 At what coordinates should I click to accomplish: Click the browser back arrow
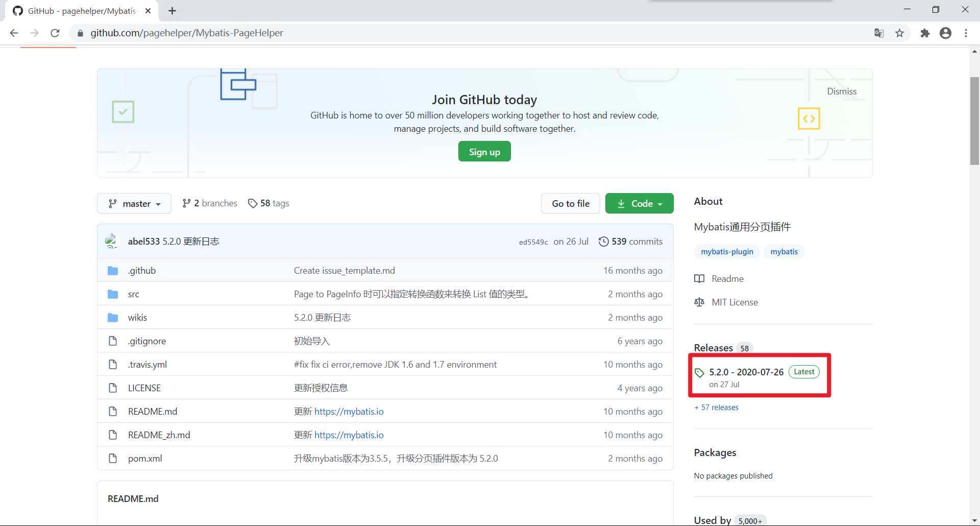(x=14, y=33)
